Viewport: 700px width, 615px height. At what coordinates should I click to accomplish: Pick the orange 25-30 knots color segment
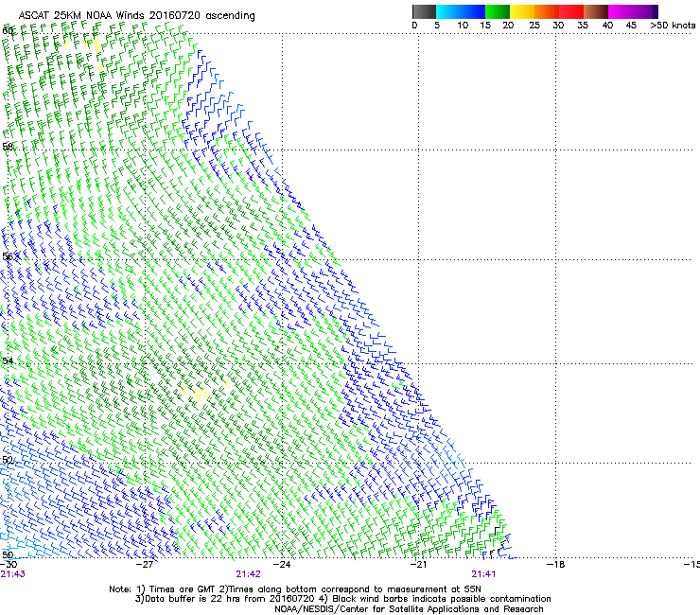(547, 11)
